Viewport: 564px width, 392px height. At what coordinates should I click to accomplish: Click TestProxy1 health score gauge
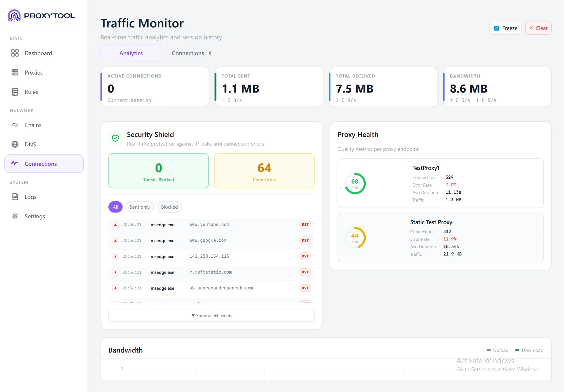tap(355, 183)
